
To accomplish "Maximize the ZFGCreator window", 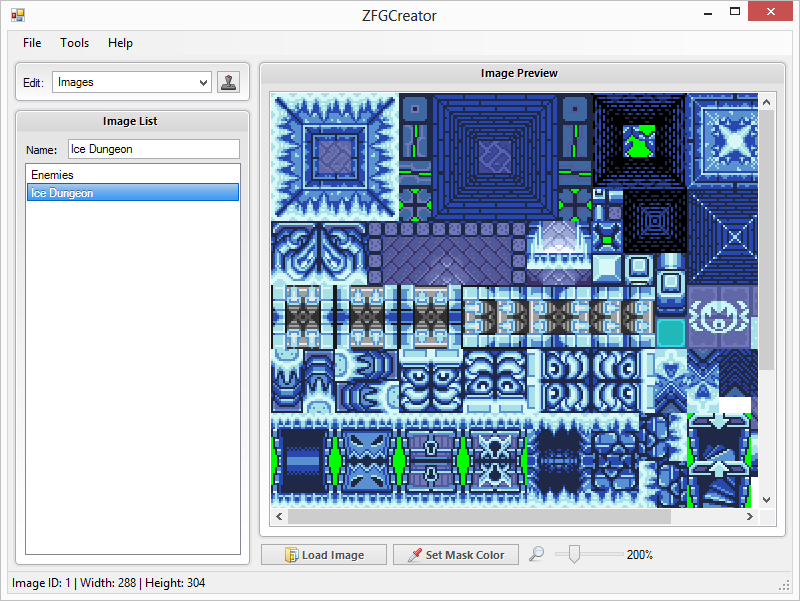I will point(735,12).
